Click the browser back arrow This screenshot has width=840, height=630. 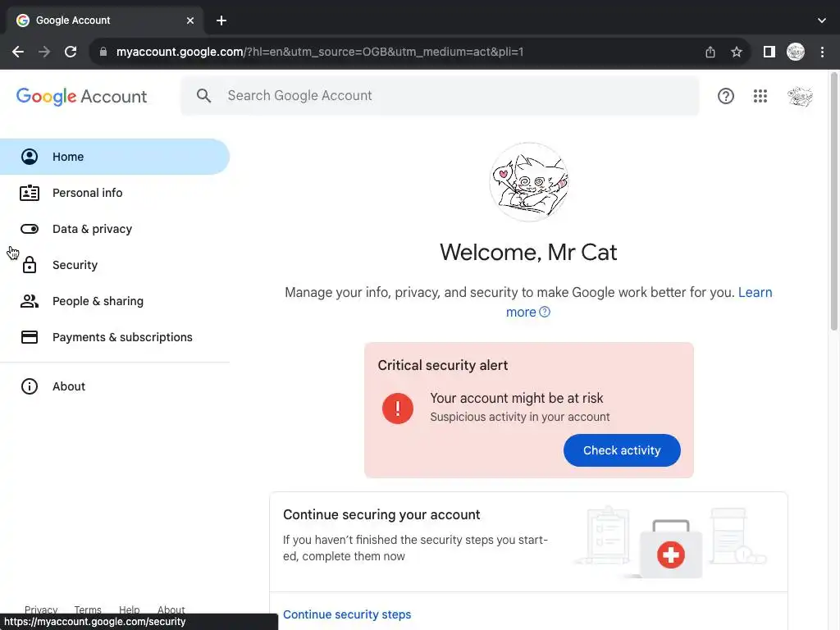(18, 52)
